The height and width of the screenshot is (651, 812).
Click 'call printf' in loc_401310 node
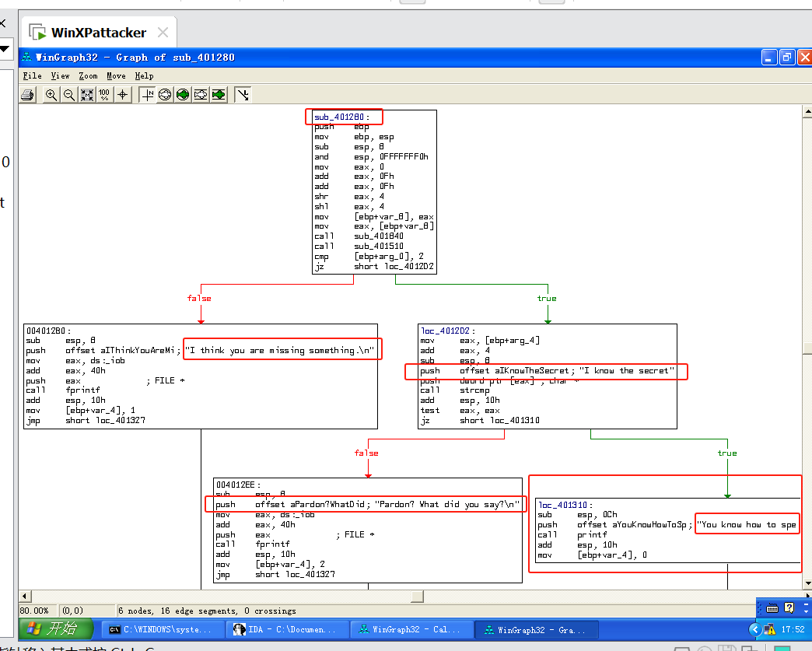(x=572, y=535)
